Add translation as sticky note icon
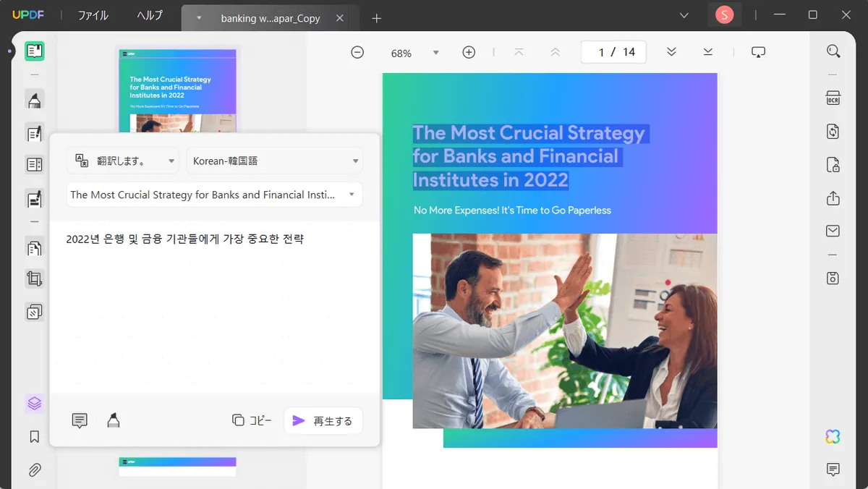Image resolution: width=868 pixels, height=489 pixels. point(80,420)
